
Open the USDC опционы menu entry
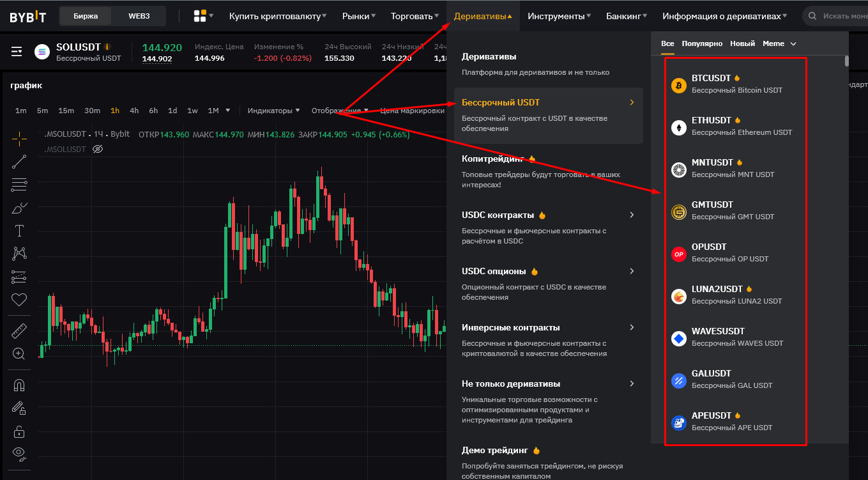(549, 284)
